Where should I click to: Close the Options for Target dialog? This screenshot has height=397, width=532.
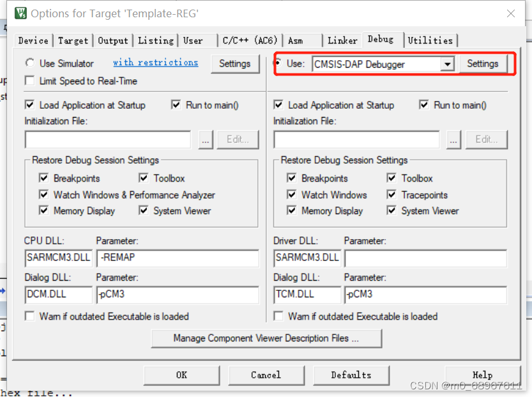[511, 13]
